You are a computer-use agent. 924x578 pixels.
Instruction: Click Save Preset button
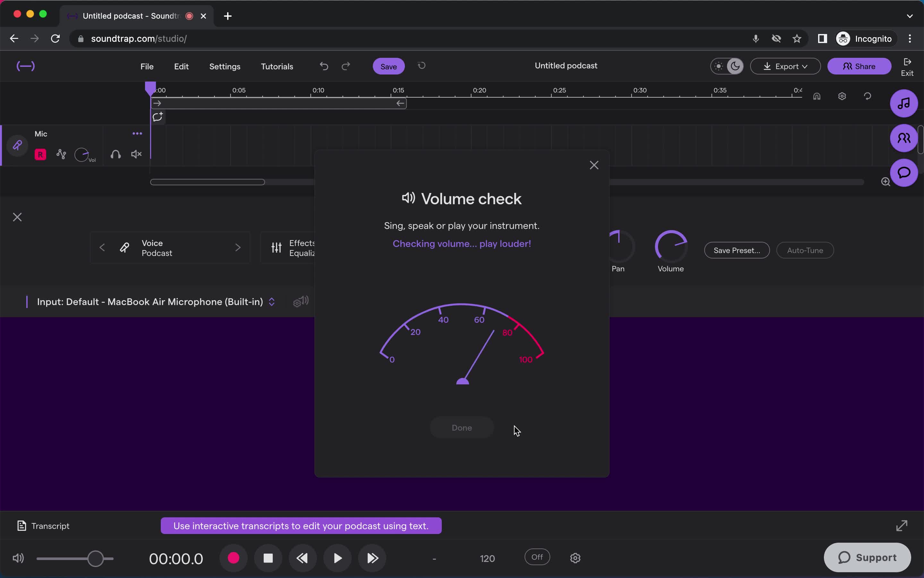click(x=737, y=250)
